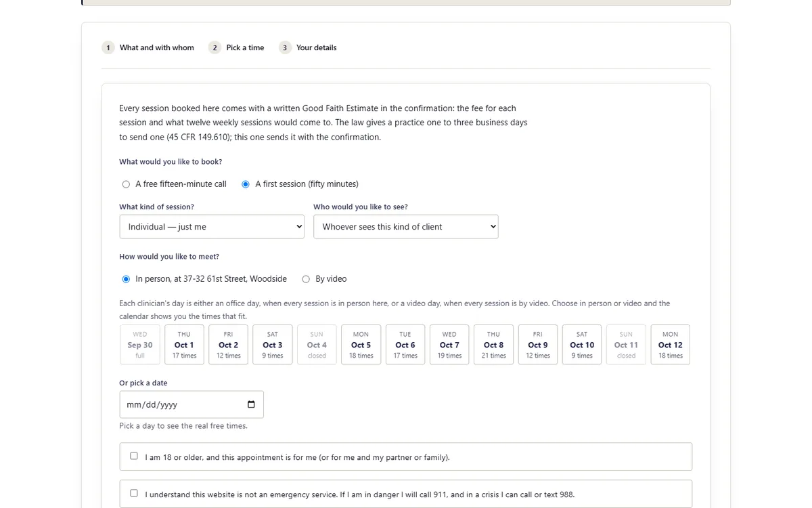Click the 'Pick a day to see the real free times.' hint
This screenshot has width=812, height=508.
(x=183, y=426)
